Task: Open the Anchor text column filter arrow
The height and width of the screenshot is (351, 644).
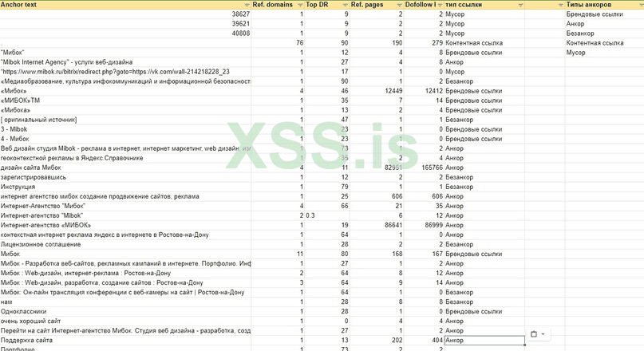Action: coord(247,5)
